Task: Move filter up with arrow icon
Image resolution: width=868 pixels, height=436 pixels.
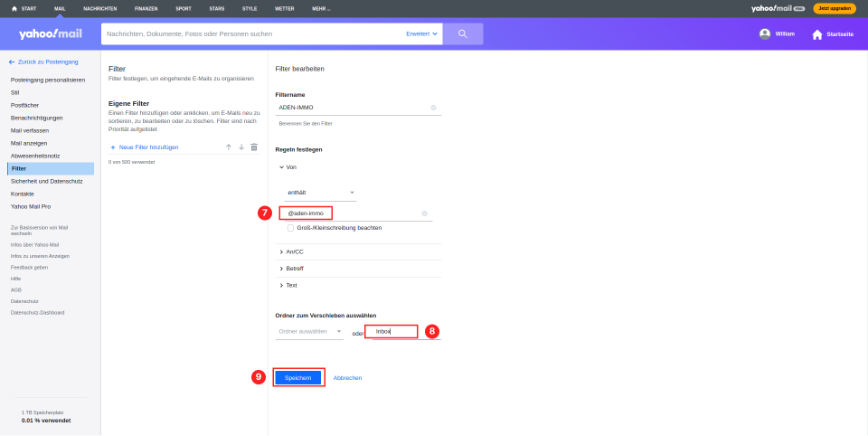Action: 228,147
